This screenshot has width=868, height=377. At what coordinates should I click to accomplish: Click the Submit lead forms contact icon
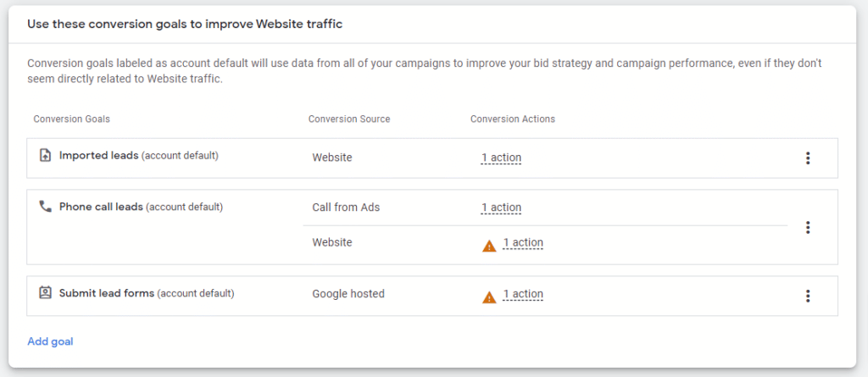point(46,293)
